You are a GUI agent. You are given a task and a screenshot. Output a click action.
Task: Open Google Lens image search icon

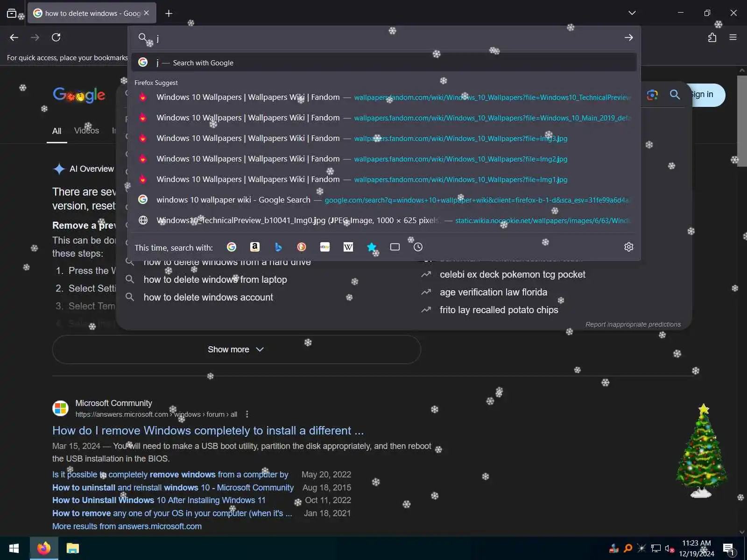coord(652,95)
